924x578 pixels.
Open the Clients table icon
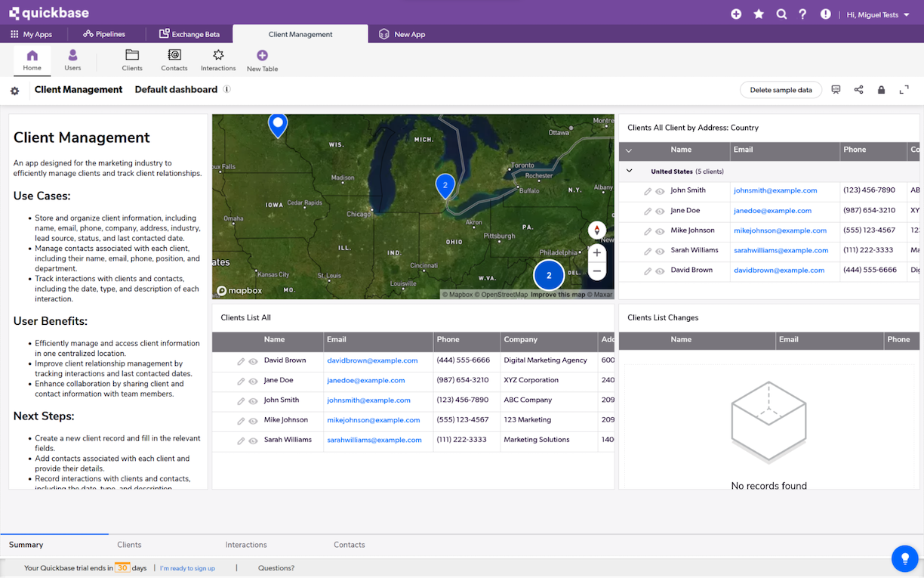tap(132, 56)
